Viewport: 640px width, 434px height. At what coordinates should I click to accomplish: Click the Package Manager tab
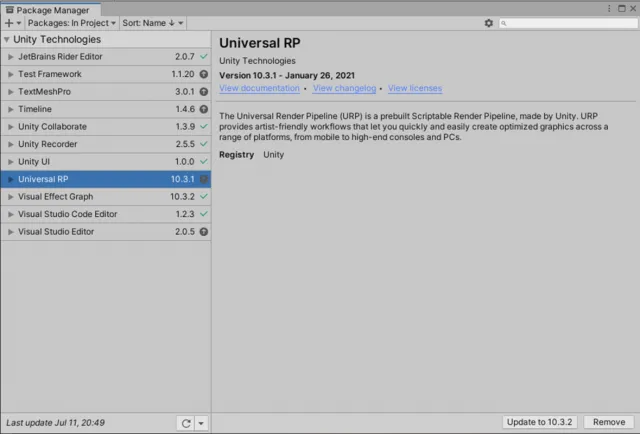(51, 10)
